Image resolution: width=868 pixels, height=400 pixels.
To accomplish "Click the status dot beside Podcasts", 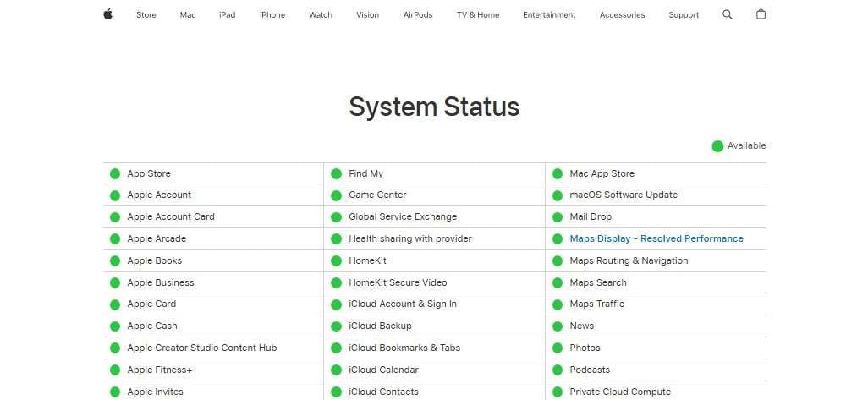I will tap(558, 370).
